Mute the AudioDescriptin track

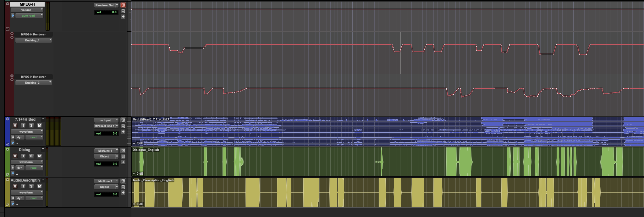point(40,186)
